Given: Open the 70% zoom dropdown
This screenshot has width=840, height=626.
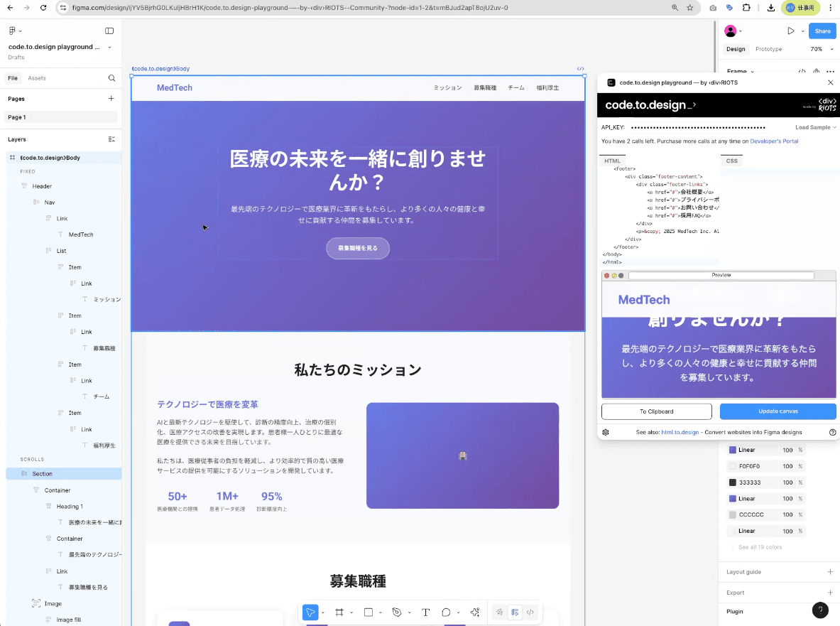Looking at the screenshot, I should 820,49.
